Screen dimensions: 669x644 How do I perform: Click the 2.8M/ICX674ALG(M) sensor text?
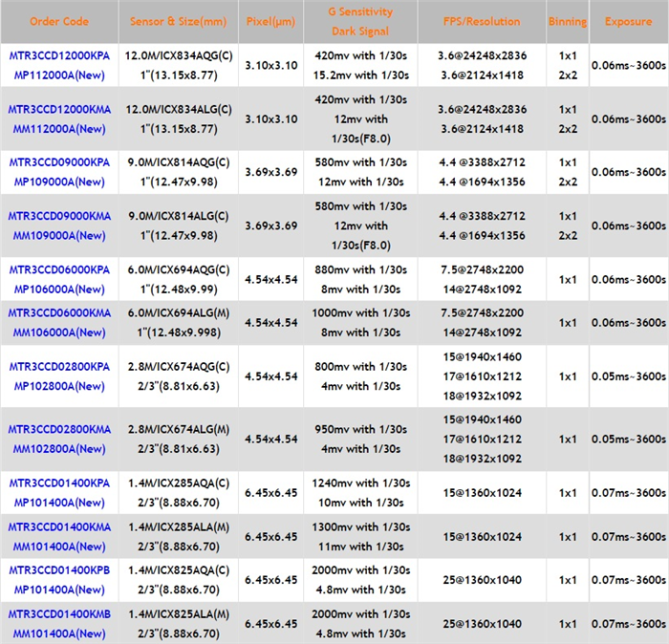click(179, 429)
